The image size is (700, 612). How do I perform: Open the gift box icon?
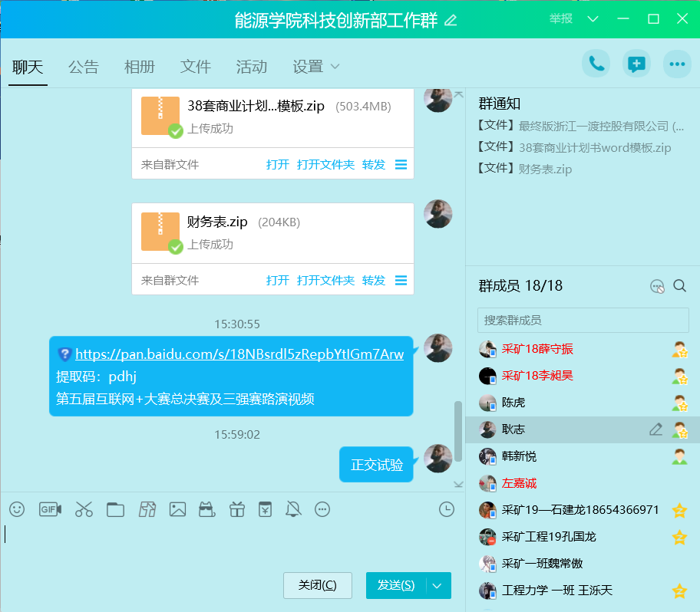(238, 509)
